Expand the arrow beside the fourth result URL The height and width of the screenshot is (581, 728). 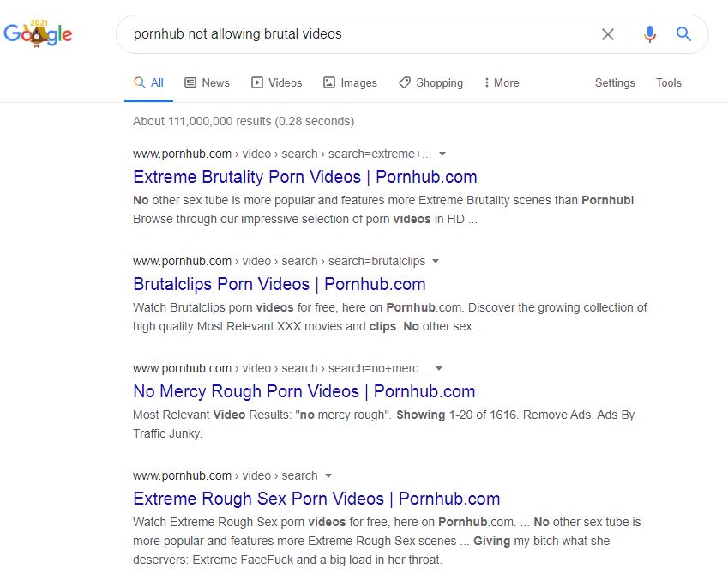pyautogui.click(x=328, y=476)
